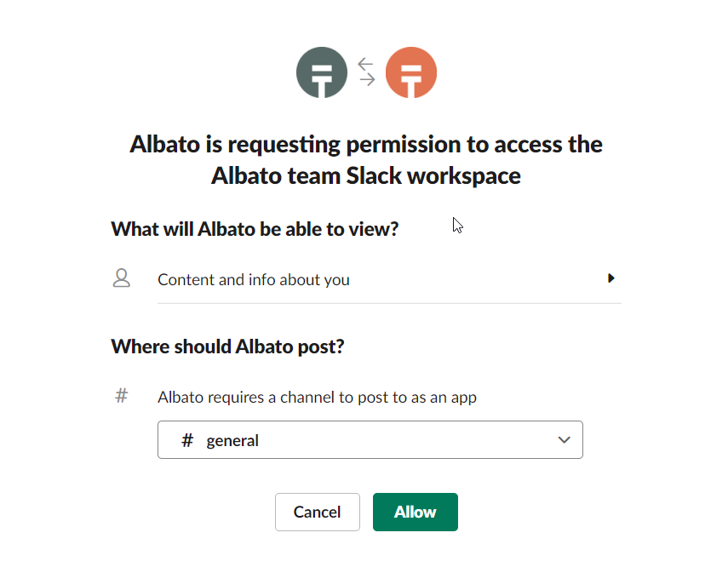Click the divider line under the content row
This screenshot has width=728, height=567.
[x=389, y=303]
